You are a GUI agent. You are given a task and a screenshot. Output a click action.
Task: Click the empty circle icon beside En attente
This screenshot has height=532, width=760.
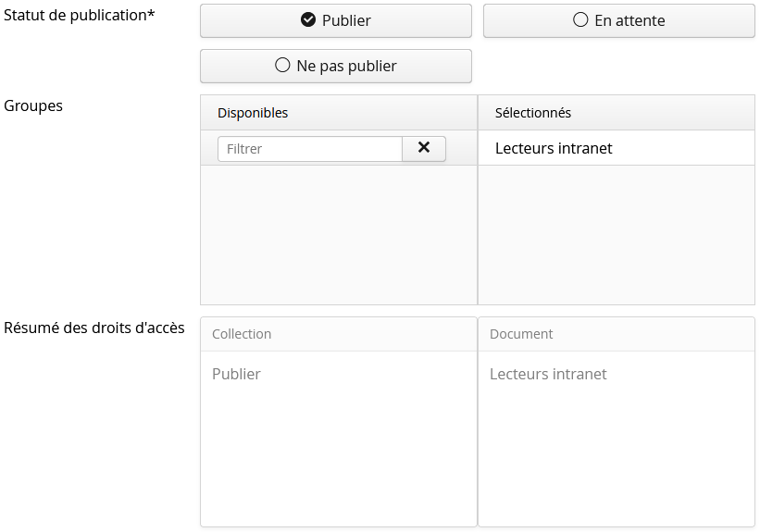pyautogui.click(x=580, y=20)
